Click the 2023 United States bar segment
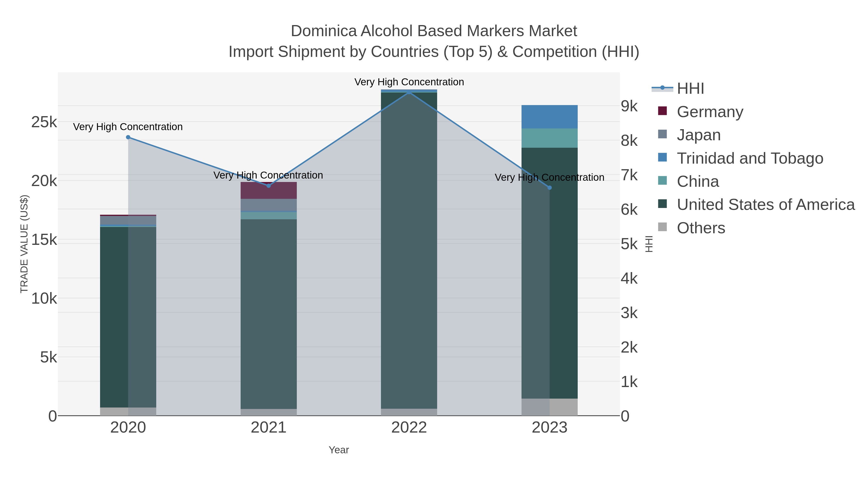Screen dimensions: 868x488 [x=549, y=273]
